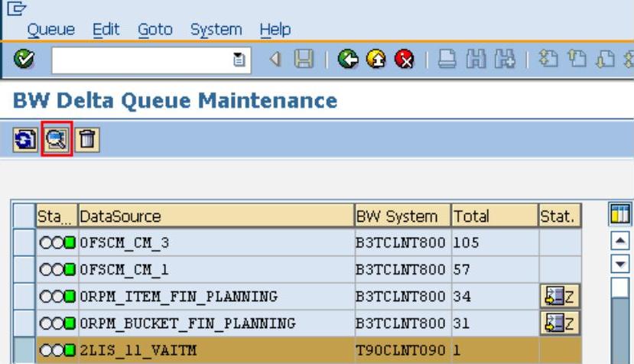The height and width of the screenshot is (364, 634).
Task: Select row checkbox for 0RPM_ITEM_FIN_PLANNING
Action: pos(24,296)
